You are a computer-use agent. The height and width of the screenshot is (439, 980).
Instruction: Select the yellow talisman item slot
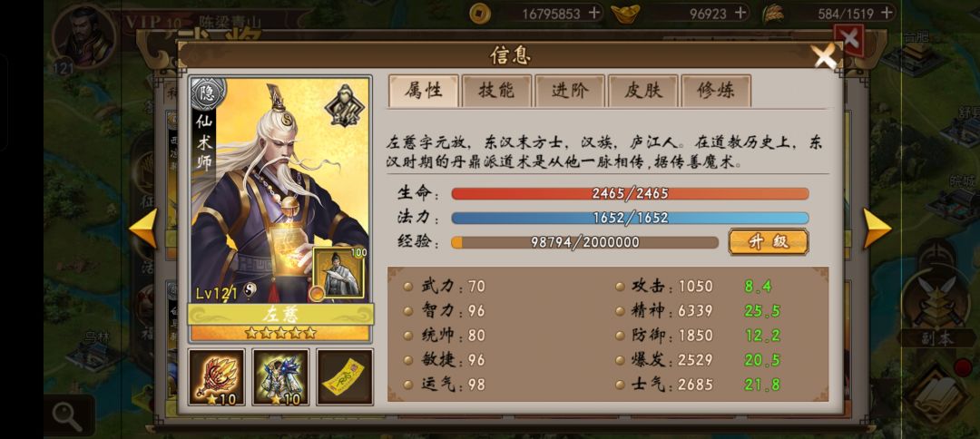point(345,376)
